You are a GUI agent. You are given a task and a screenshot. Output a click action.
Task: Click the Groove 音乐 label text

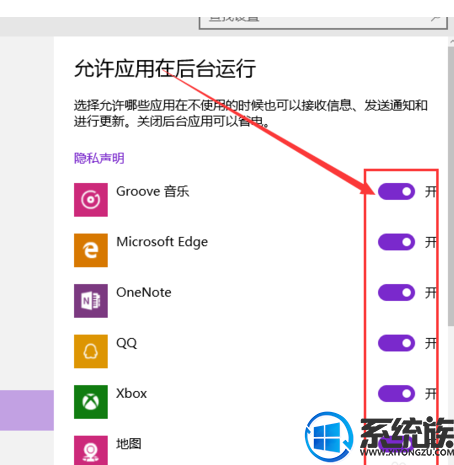pos(153,191)
